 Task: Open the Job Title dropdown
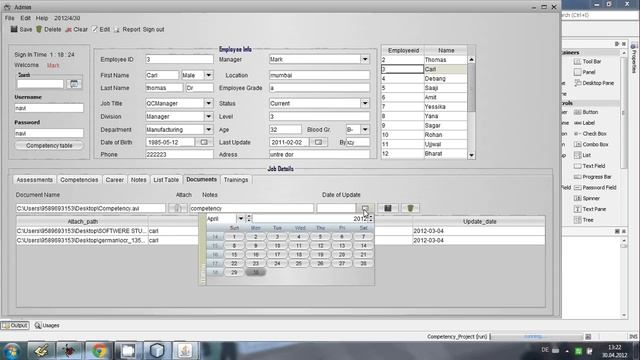click(209, 103)
